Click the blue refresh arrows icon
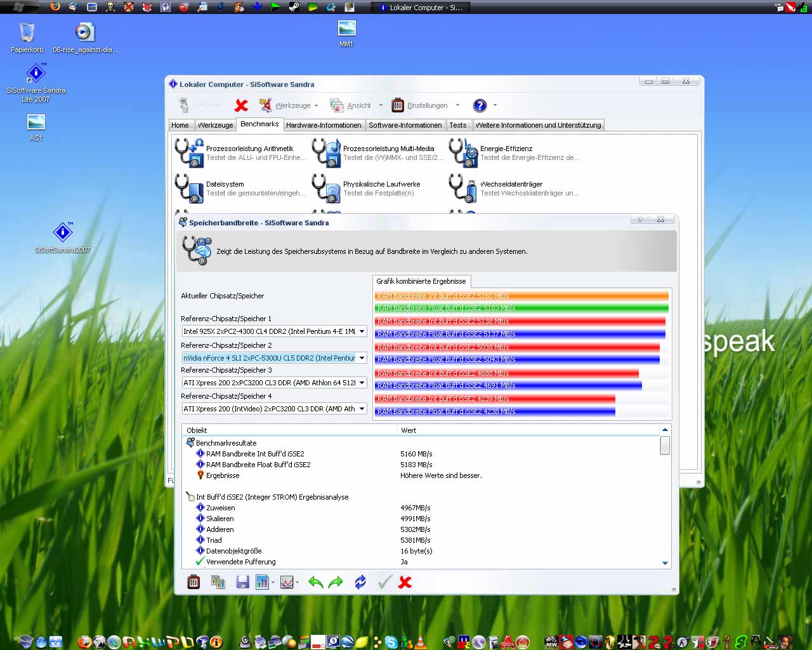The image size is (812, 650). click(x=360, y=581)
